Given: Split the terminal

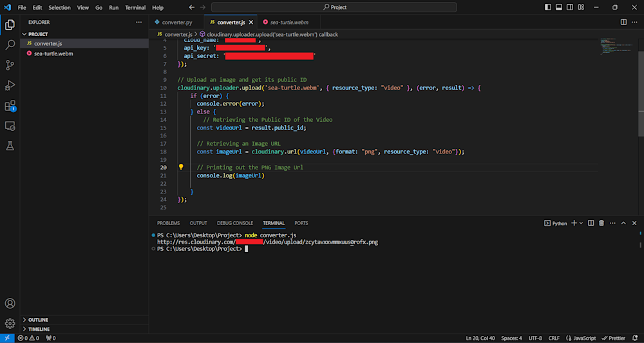Looking at the screenshot, I should click(x=591, y=223).
